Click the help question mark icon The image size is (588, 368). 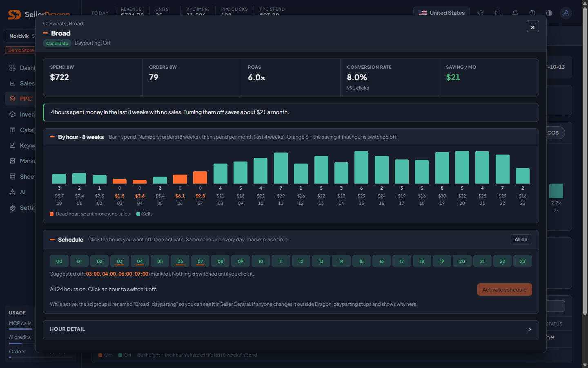pyautogui.click(x=532, y=13)
